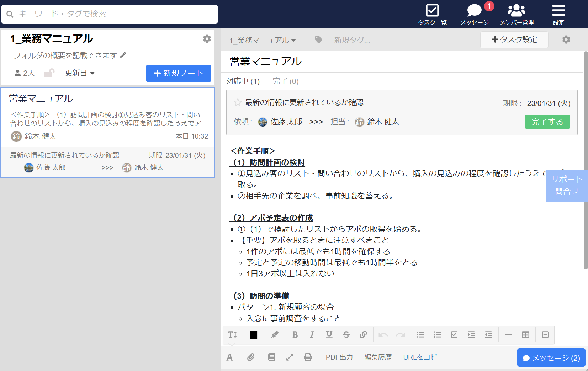The image size is (588, 371).
Task: Copy the note URL via URLをコピー
Action: click(x=423, y=357)
